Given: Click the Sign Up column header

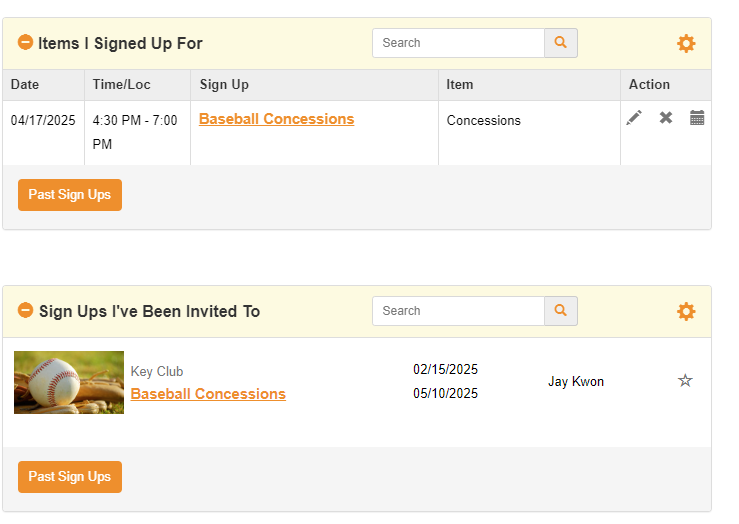Looking at the screenshot, I should (x=224, y=85).
